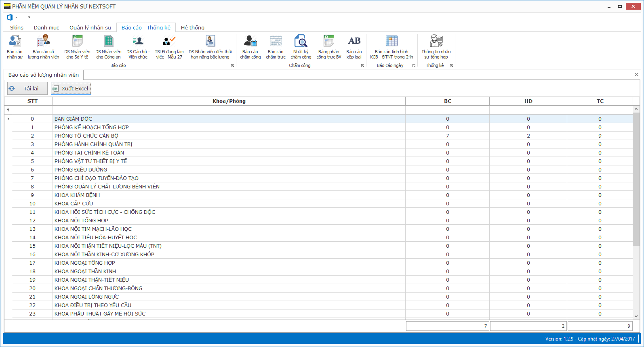This screenshot has height=347, width=644.
Task: Select row KHOA KHÁM BỆNH
Action: point(322,195)
